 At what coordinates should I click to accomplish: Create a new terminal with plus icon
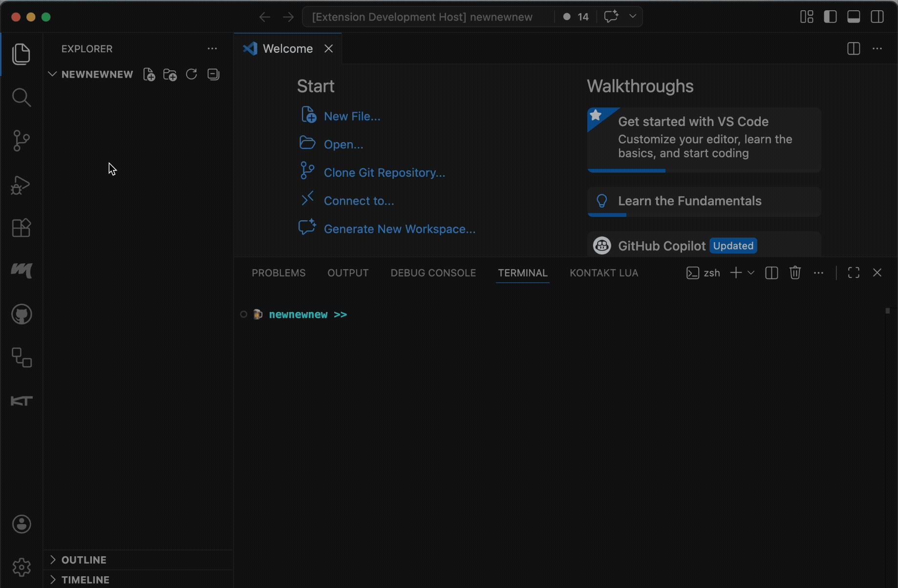[736, 273]
